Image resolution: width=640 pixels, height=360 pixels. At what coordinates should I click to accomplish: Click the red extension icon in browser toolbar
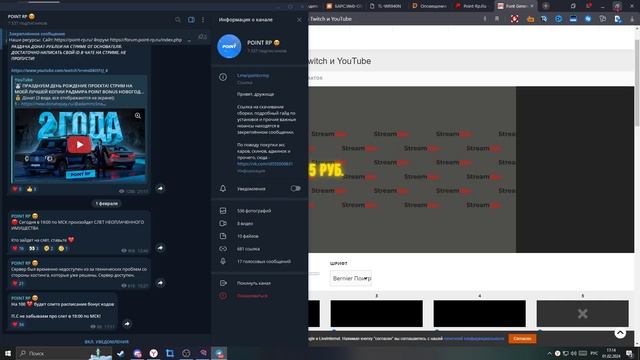pyautogui.click(x=515, y=19)
